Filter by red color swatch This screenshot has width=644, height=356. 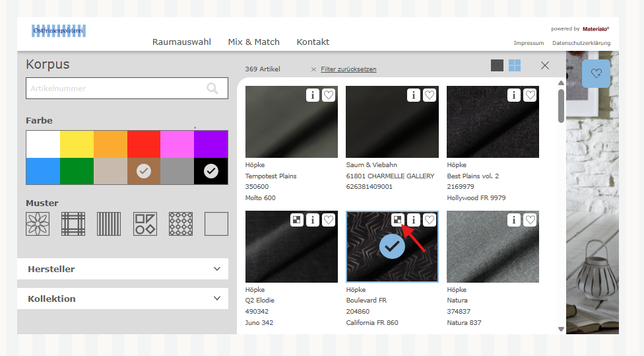[x=144, y=144]
